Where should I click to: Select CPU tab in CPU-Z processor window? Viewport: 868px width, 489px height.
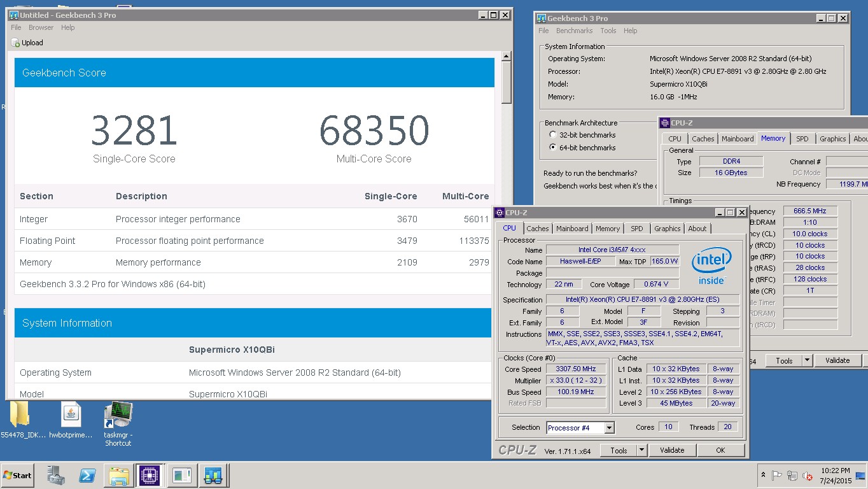(x=510, y=228)
